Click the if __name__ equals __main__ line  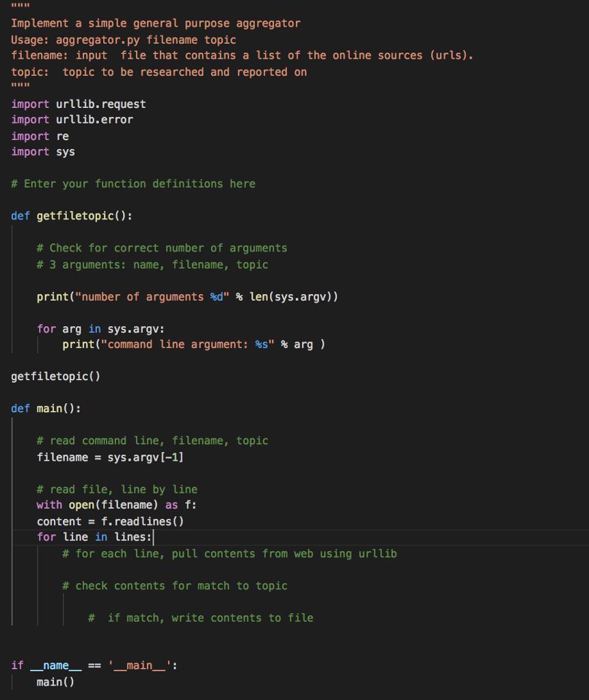click(x=92, y=665)
